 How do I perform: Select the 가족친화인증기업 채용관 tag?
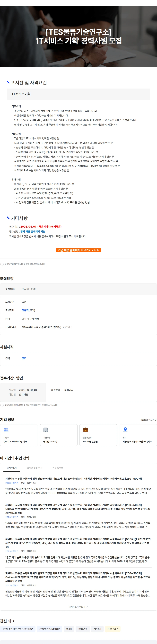[50, 629]
